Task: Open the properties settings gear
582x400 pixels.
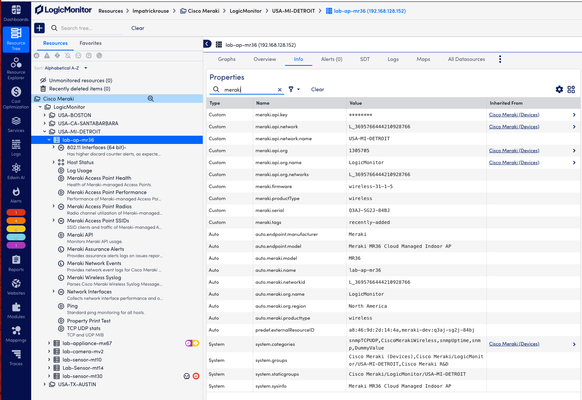Action: tap(559, 89)
